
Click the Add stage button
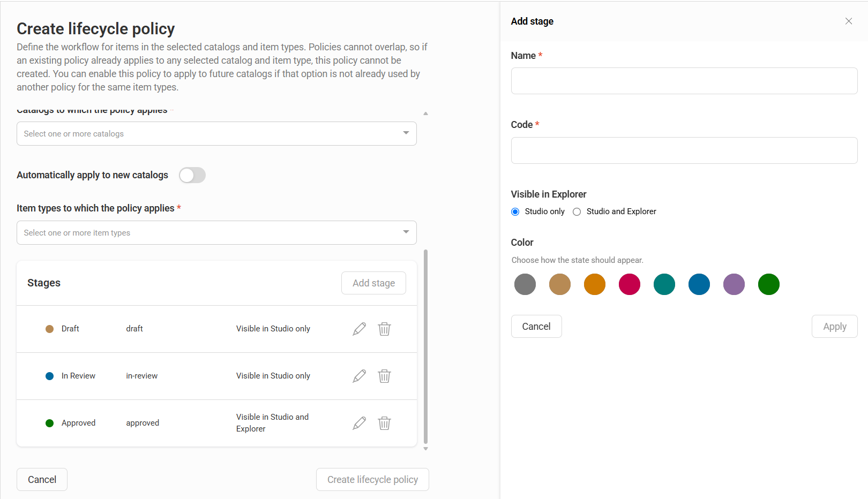click(373, 283)
